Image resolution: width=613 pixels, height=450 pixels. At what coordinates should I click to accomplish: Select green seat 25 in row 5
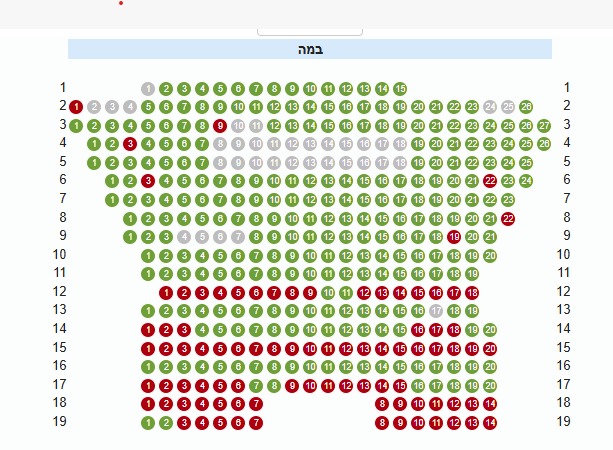click(x=526, y=163)
